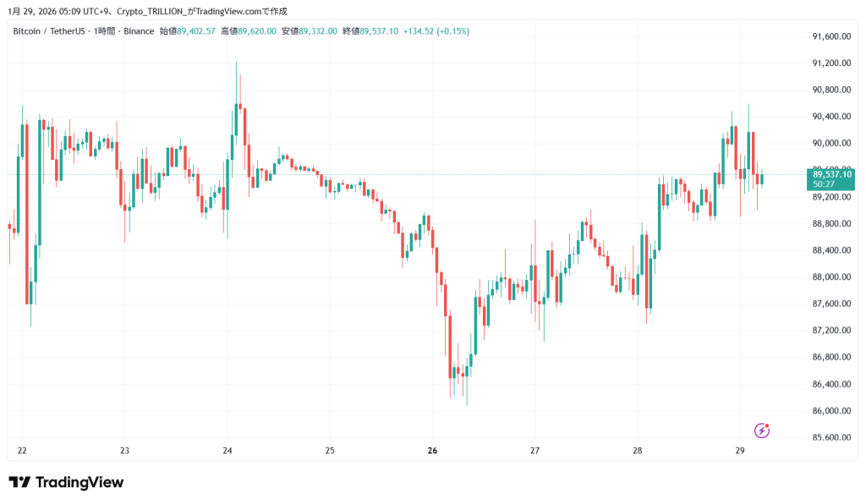Viewport: 866px width, 504px height.
Task: Click the 安値 low value 89,332.00
Action: pyautogui.click(x=319, y=31)
